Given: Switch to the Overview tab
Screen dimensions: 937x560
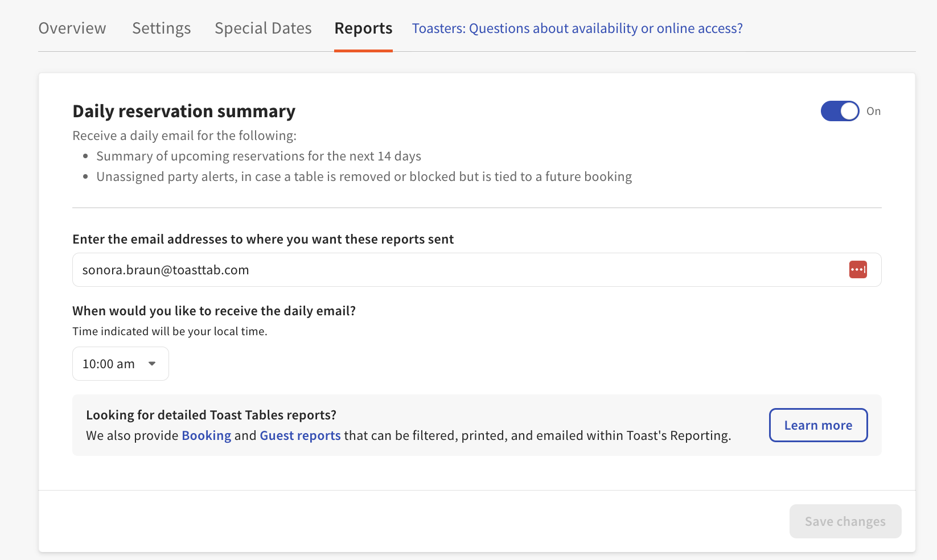Looking at the screenshot, I should pyautogui.click(x=72, y=28).
